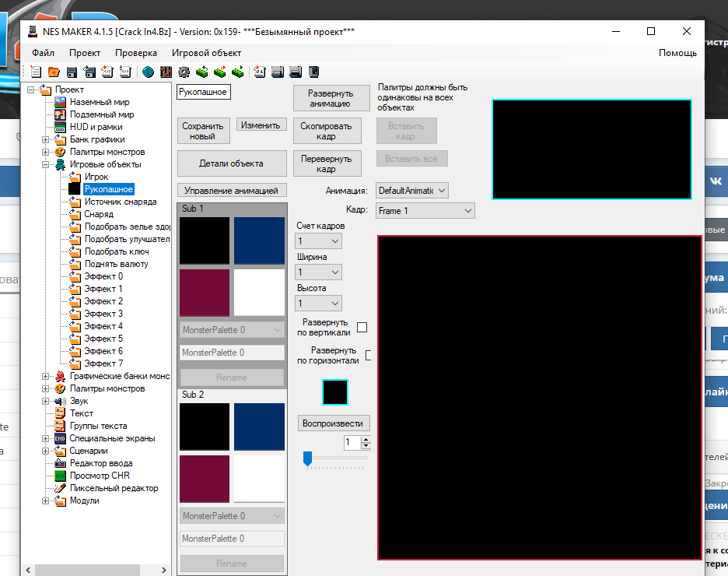Enable Развернуть по вертикали checkbox
Image resolution: width=728 pixels, height=576 pixels.
pyautogui.click(x=362, y=327)
